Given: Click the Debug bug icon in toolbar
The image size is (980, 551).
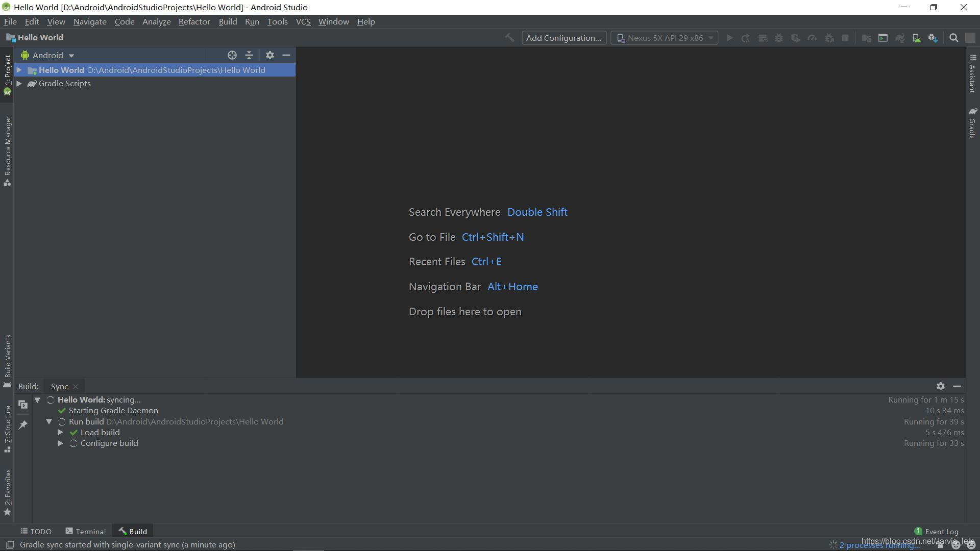Looking at the screenshot, I should tap(779, 38).
